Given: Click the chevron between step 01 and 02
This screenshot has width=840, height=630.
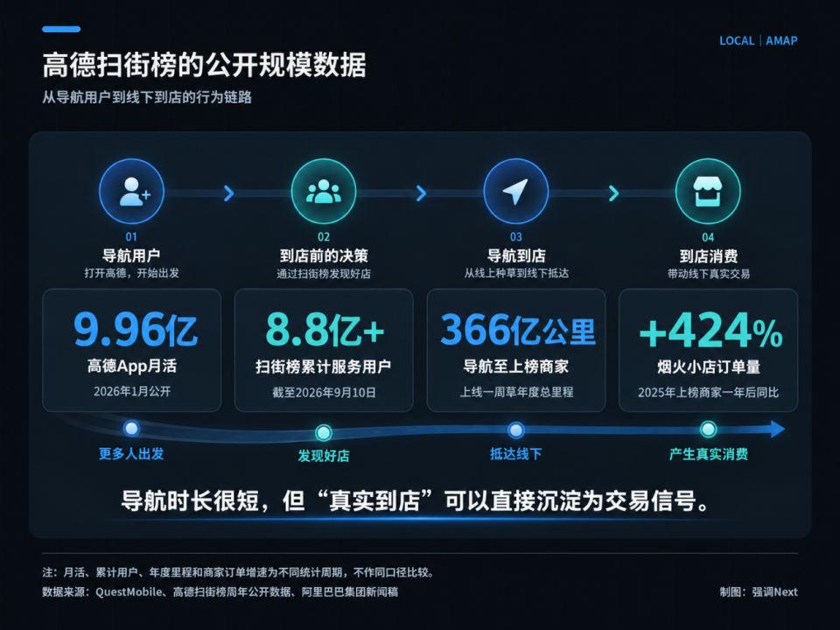Looking at the screenshot, I should click(x=228, y=192).
